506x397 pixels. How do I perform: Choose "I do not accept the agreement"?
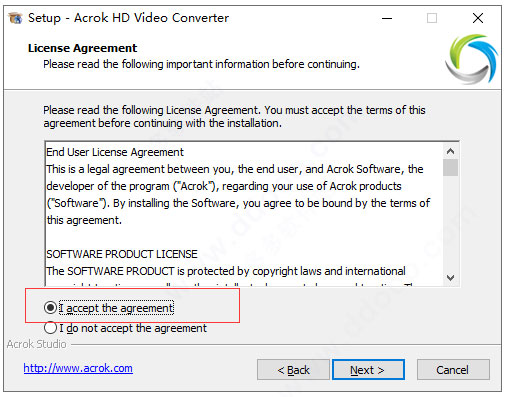point(50,328)
